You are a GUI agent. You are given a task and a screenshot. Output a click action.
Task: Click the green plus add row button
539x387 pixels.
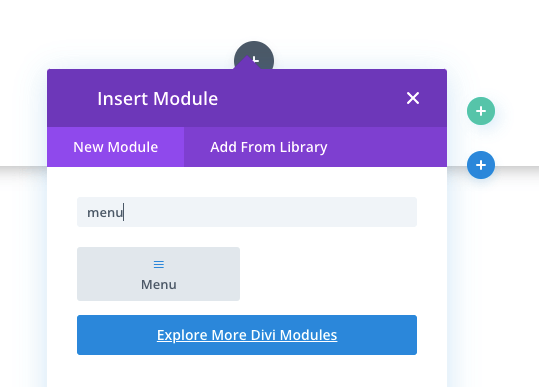coord(481,111)
